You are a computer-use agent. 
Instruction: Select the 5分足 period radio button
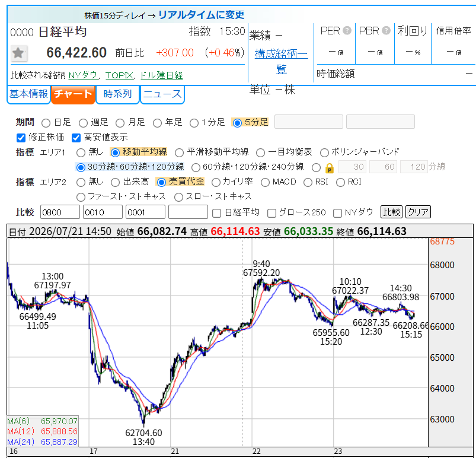tap(237, 123)
